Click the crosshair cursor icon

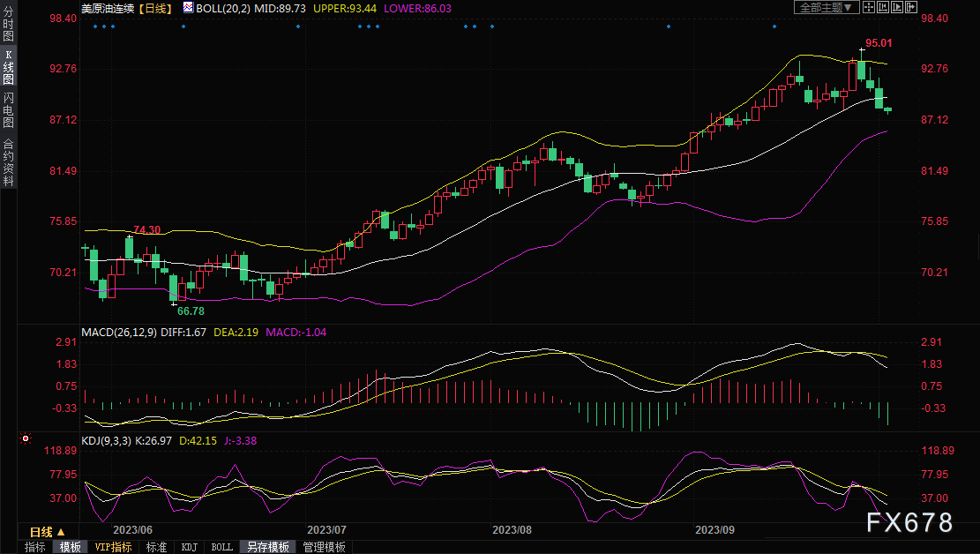point(869,8)
